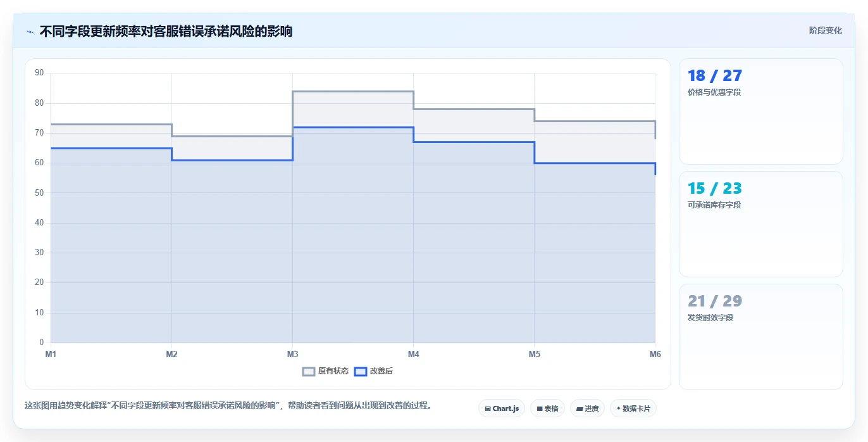Click the 阶段变化 label in header
868x442 pixels.
click(x=826, y=30)
